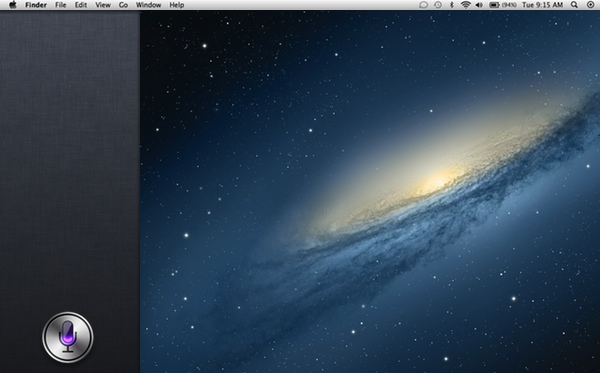This screenshot has height=373, width=600.
Task: Open Notification Center icon
Action: (x=590, y=5)
